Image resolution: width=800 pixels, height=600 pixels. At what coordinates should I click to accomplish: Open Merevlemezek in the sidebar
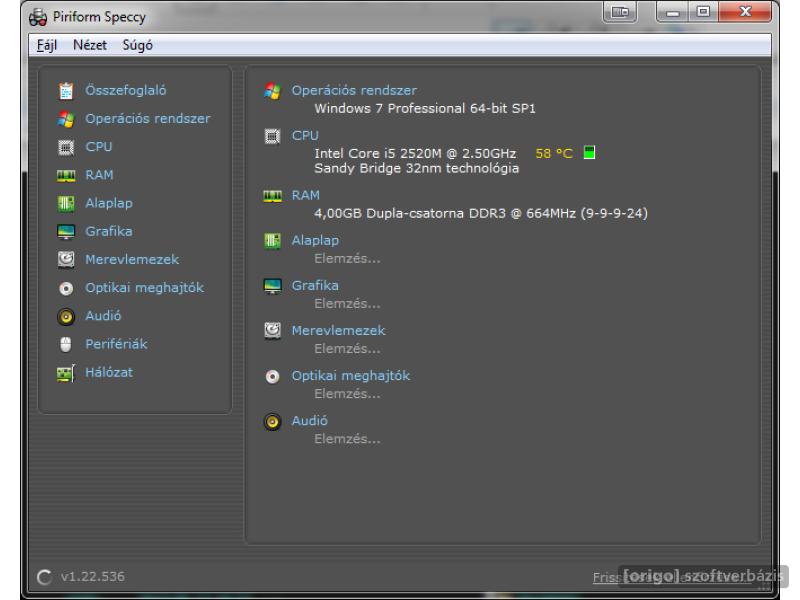[132, 259]
